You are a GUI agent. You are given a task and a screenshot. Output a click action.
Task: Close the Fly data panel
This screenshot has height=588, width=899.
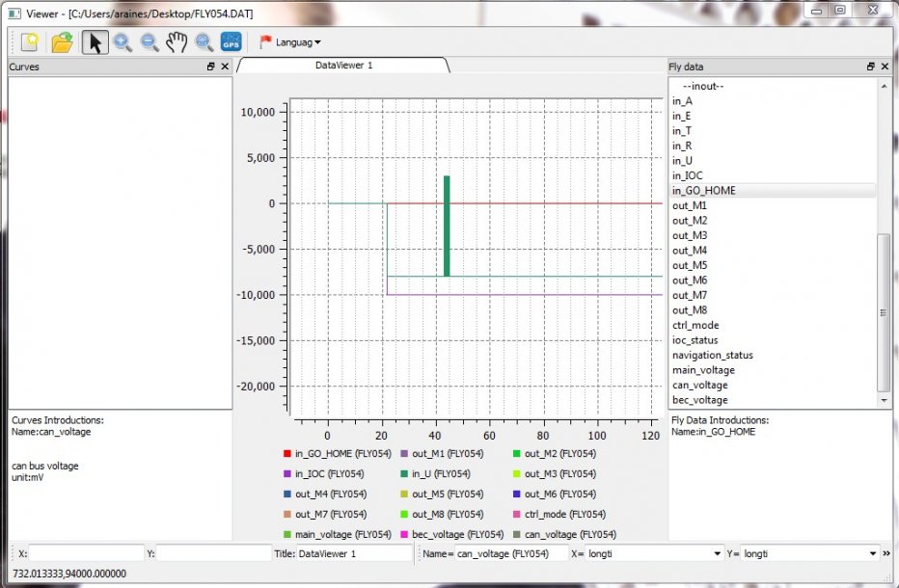[x=885, y=67]
